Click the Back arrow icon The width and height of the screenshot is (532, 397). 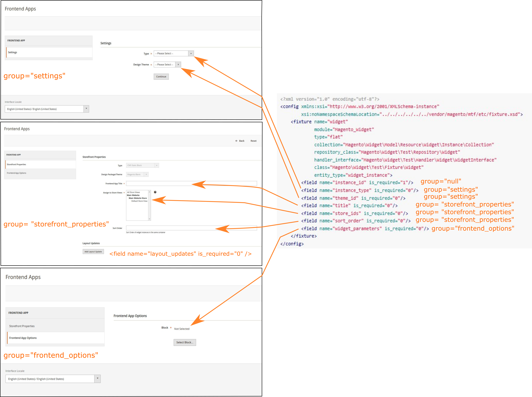[236, 141]
